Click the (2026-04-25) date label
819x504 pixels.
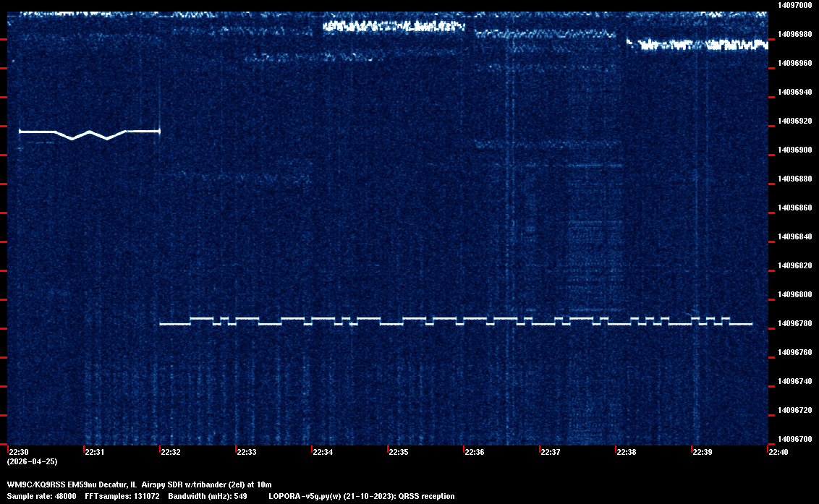click(32, 461)
